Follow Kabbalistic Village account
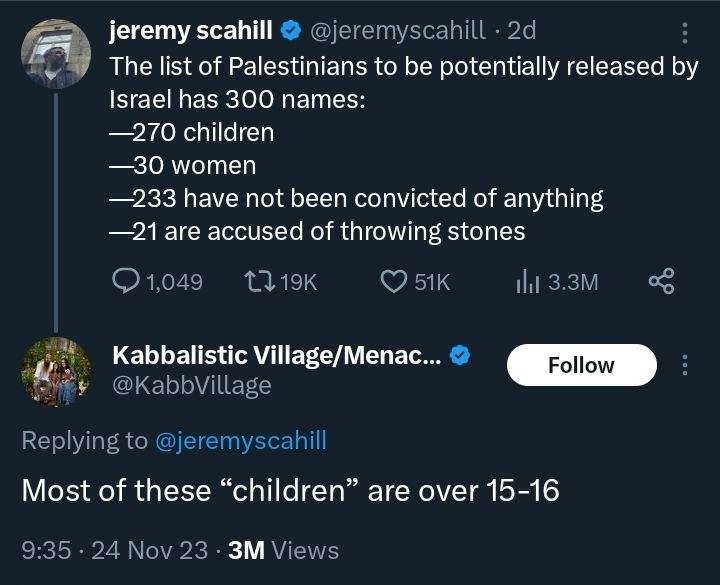720x585 pixels. point(581,365)
